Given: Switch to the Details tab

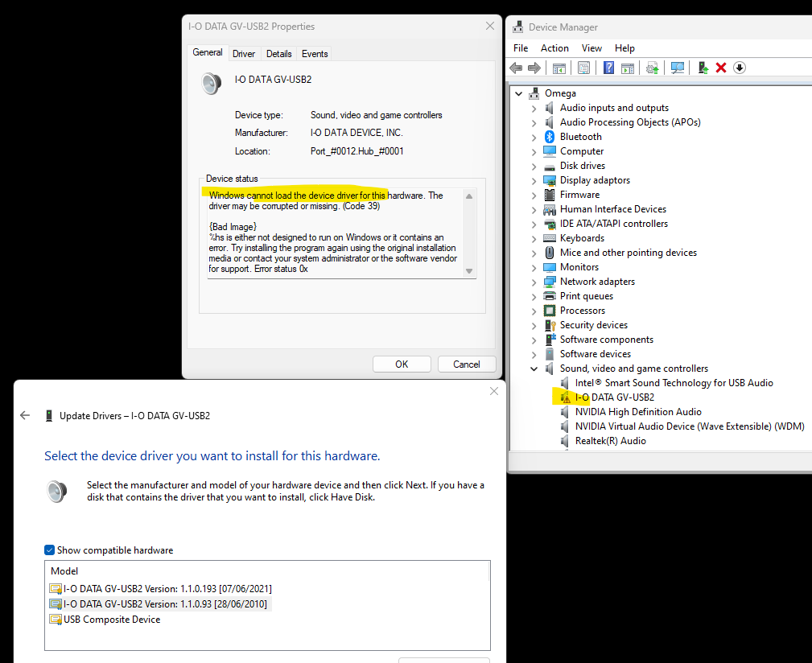Looking at the screenshot, I should (278, 54).
